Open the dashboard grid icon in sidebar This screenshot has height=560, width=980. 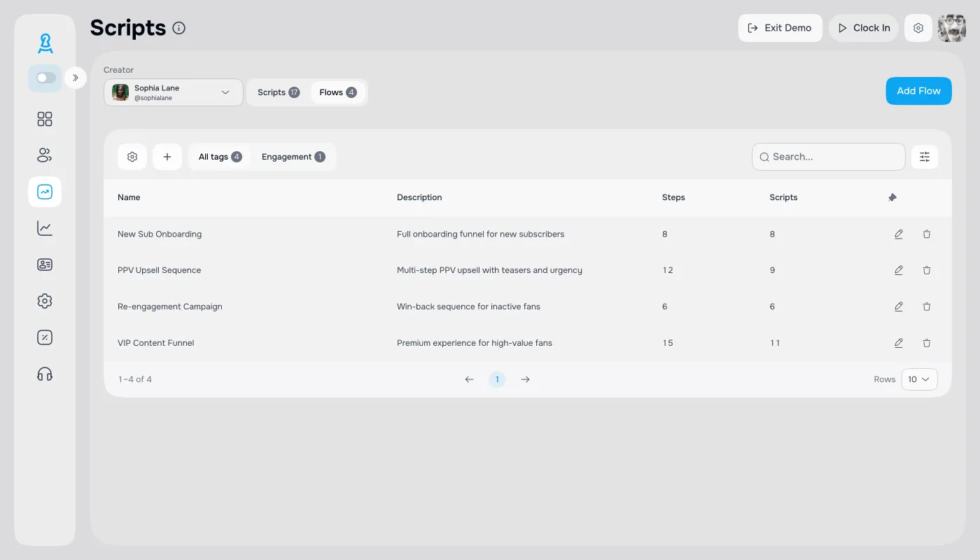pos(45,119)
